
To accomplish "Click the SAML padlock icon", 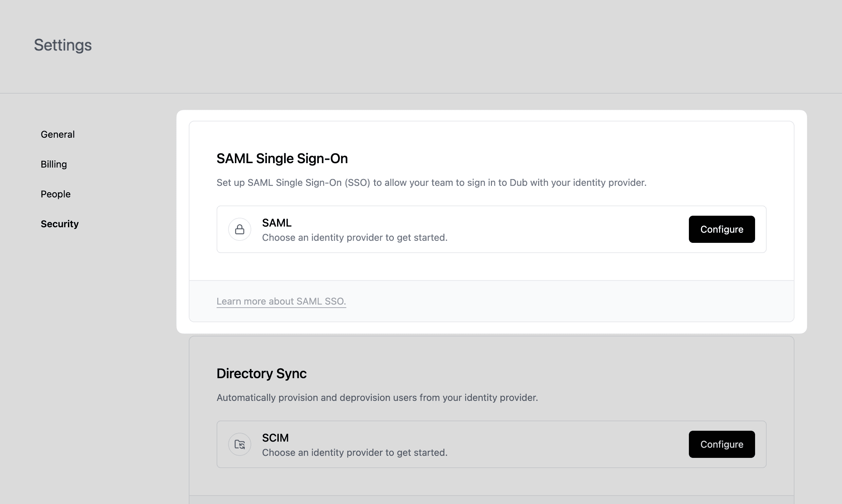I will 240,229.
